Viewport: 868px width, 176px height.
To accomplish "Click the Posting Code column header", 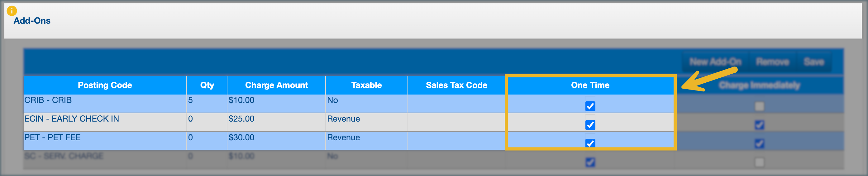I will (x=105, y=85).
